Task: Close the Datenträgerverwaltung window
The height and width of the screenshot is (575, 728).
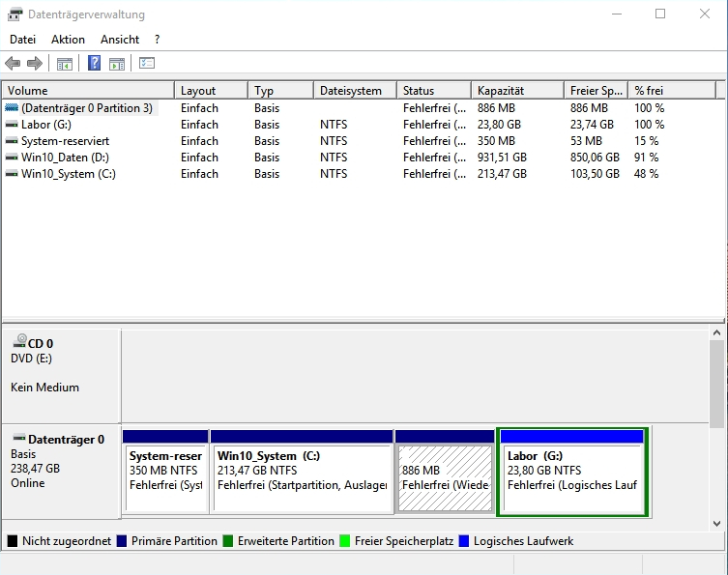Action: [x=705, y=14]
